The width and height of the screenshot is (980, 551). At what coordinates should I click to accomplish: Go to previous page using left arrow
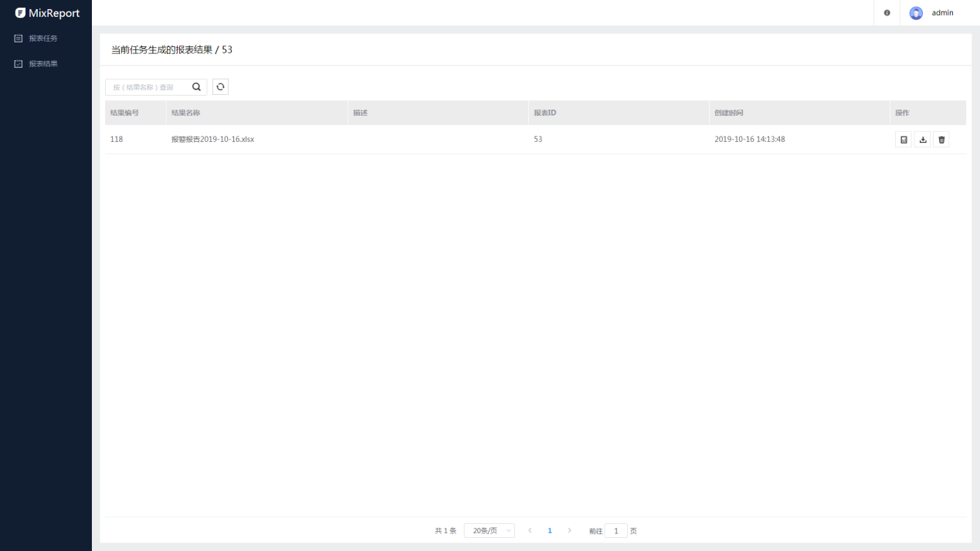(530, 531)
